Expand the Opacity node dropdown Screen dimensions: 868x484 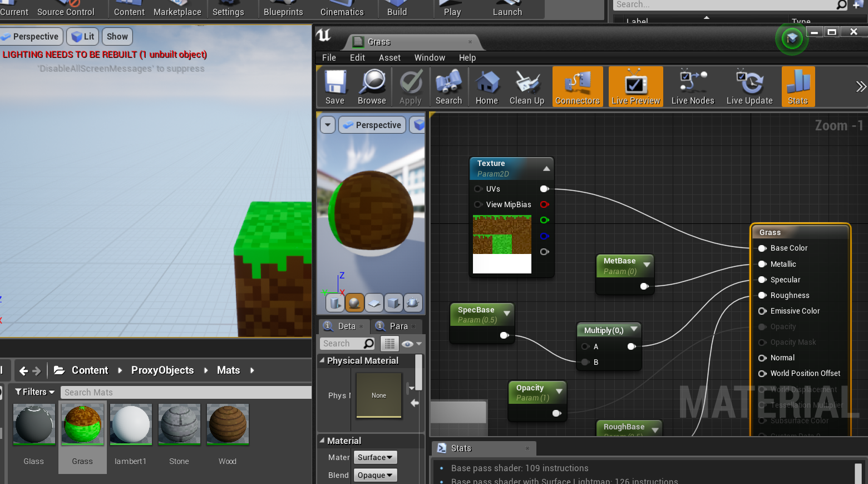[x=559, y=392]
